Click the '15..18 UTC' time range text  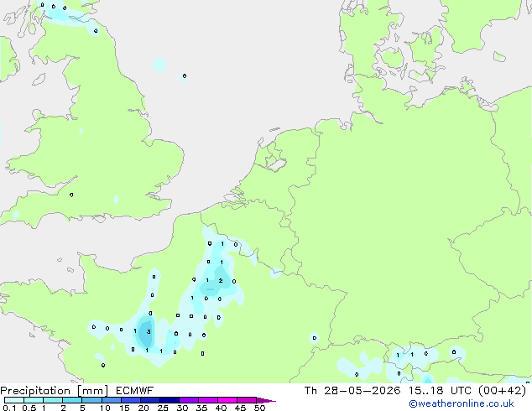click(440, 391)
